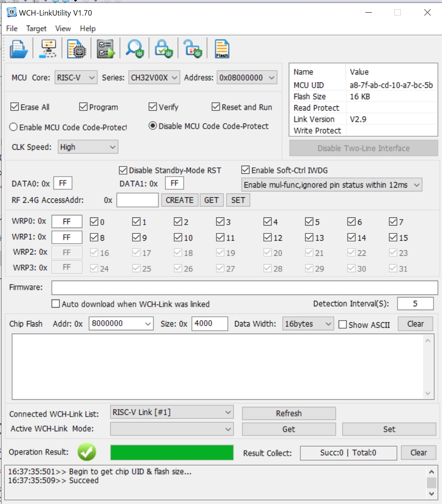
Task: Click the Firmware path input field
Action: (x=245, y=287)
